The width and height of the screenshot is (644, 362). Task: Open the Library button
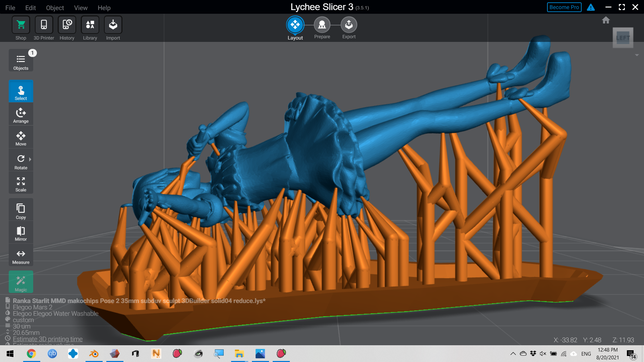click(x=90, y=25)
